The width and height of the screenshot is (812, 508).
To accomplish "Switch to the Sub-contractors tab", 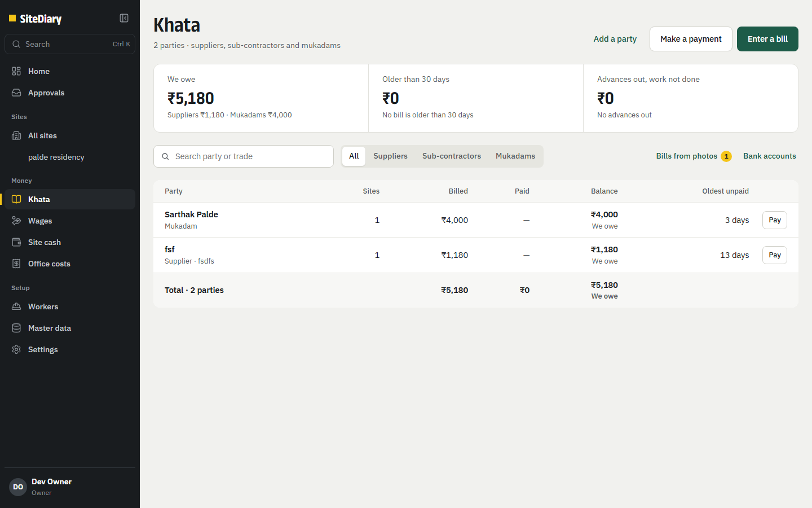I will tap(452, 156).
